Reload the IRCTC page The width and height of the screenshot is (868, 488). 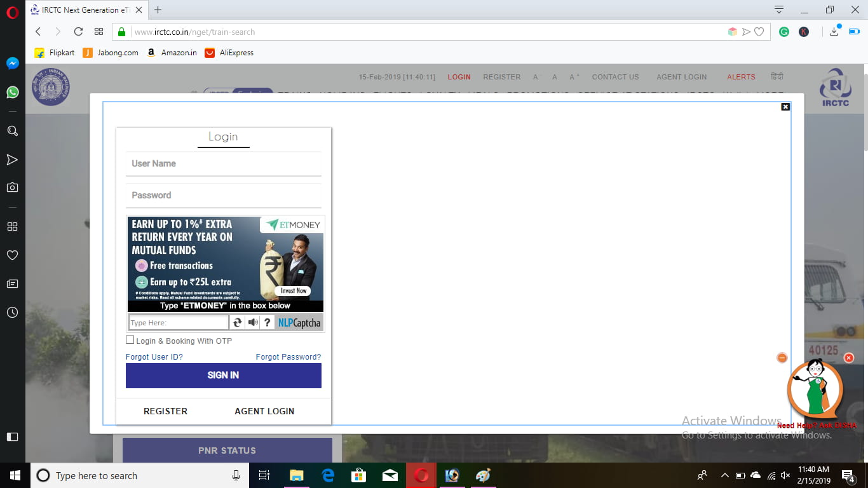tap(78, 32)
